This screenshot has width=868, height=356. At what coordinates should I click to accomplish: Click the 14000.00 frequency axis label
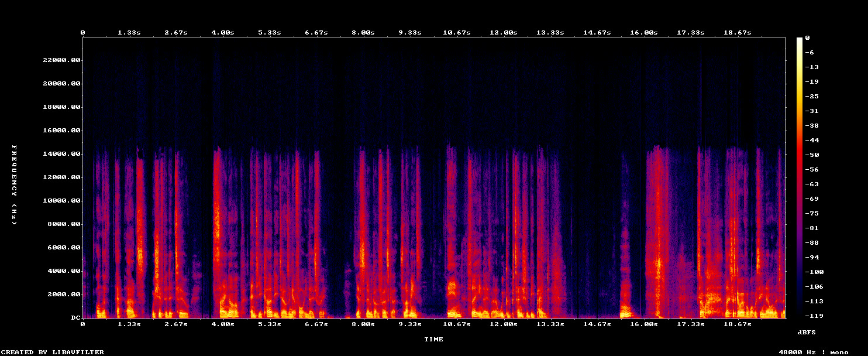click(x=61, y=154)
